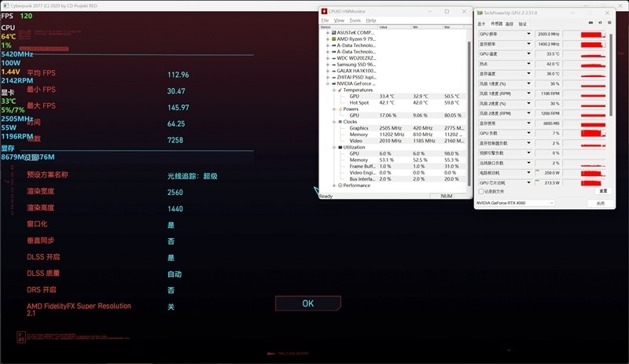
Task: Open the File menu in HWMonitor
Action: [x=325, y=20]
